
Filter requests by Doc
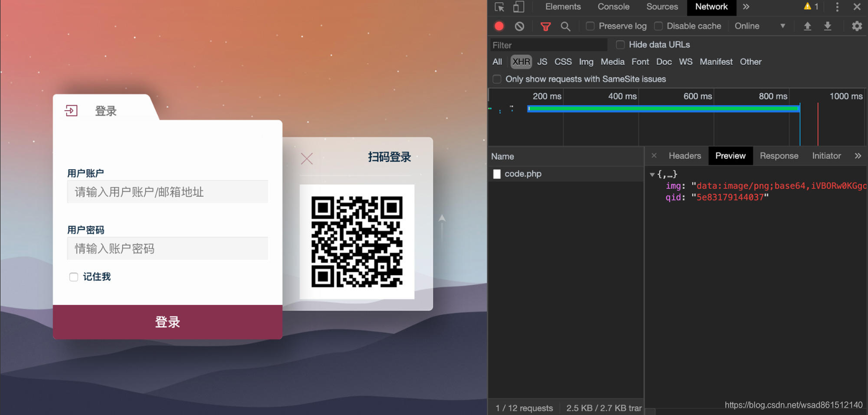664,62
